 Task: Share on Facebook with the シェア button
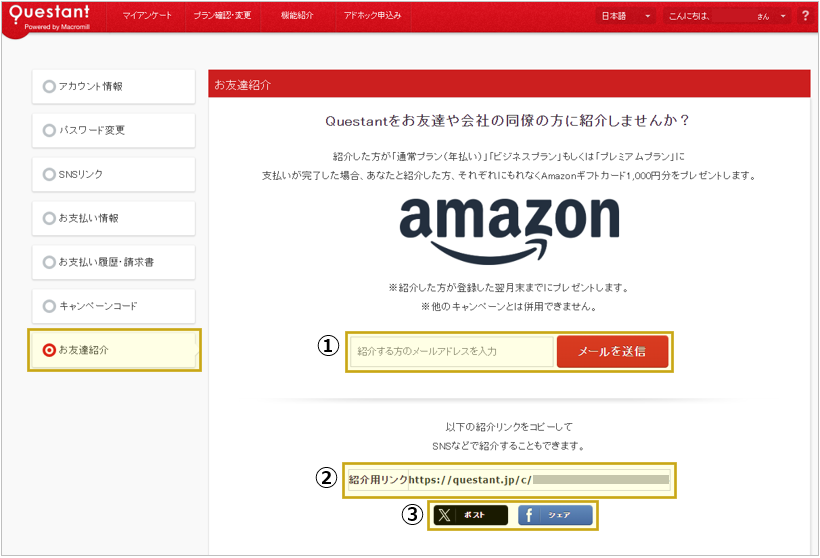point(555,515)
